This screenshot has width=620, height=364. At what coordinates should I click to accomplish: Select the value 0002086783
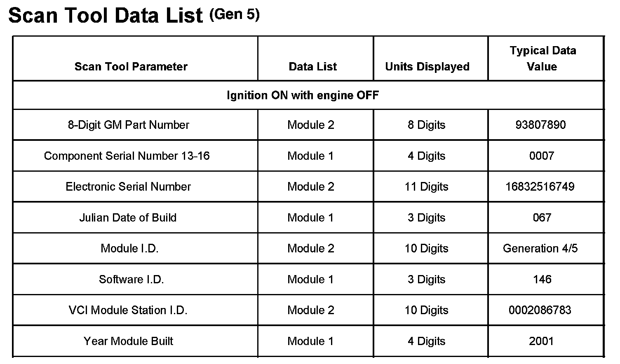pos(540,310)
